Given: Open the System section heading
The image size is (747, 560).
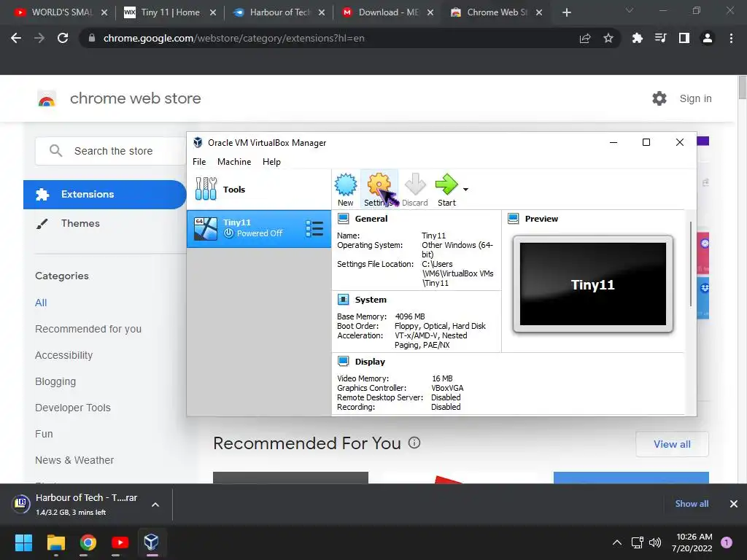Looking at the screenshot, I should pyautogui.click(x=371, y=300).
